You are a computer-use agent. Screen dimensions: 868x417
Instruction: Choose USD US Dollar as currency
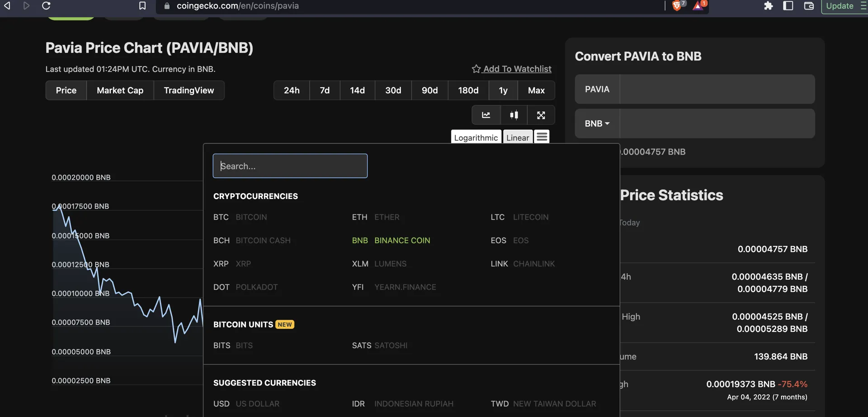click(246, 404)
